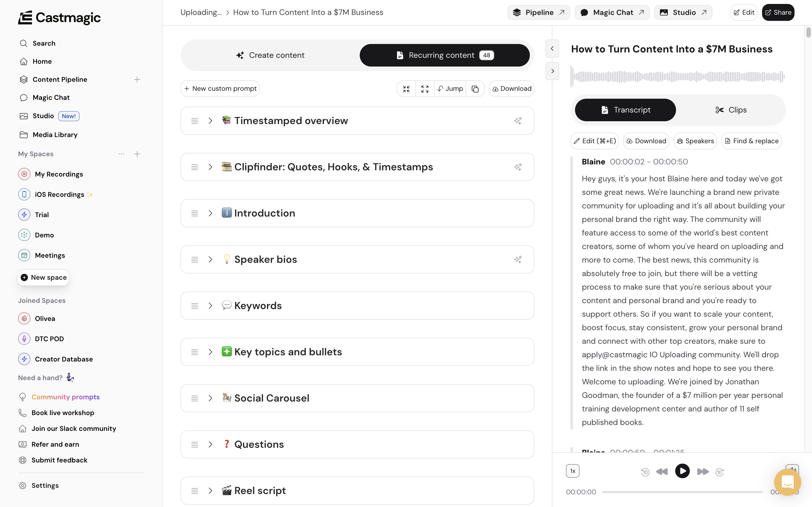Click sparkle icon on Speaker bios card

point(518,259)
